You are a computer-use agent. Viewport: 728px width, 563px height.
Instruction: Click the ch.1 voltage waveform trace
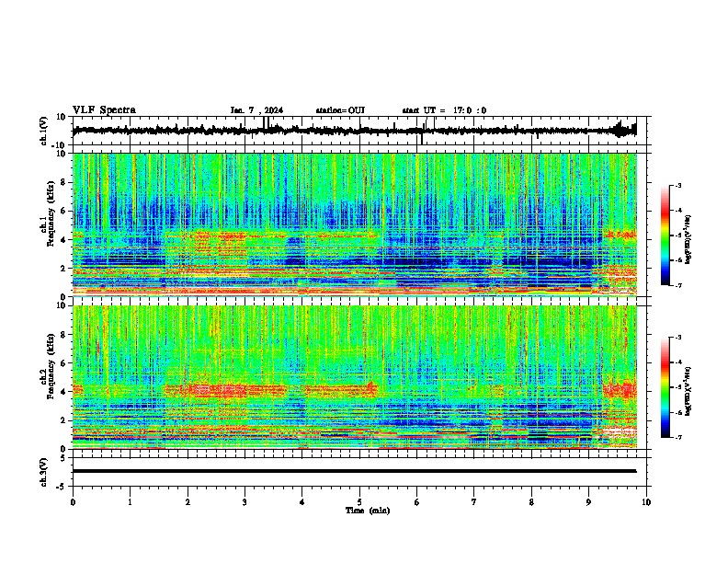click(354, 131)
